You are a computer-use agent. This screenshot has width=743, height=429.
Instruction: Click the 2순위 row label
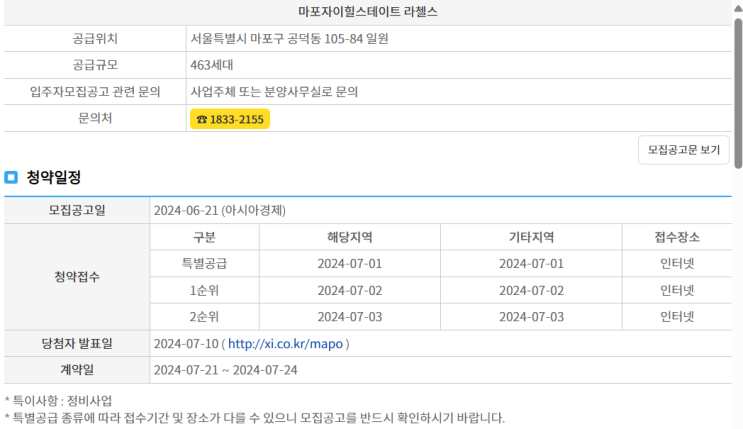tap(204, 317)
